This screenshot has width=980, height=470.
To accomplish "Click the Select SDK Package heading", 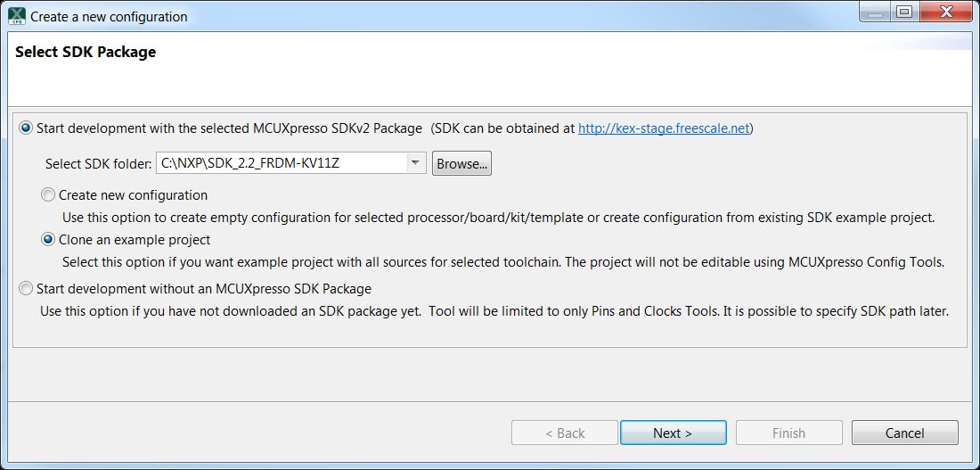I will coord(86,53).
